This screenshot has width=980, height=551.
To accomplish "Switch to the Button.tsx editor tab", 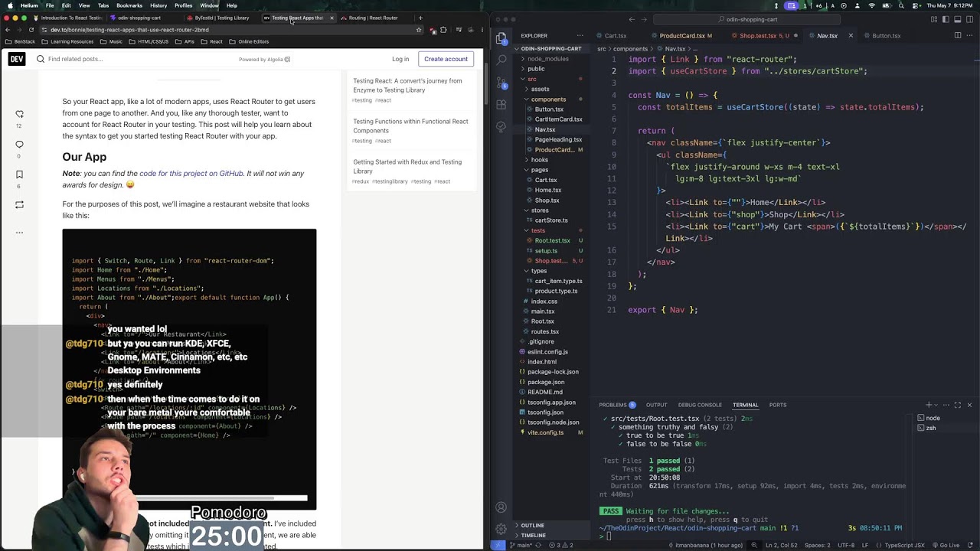I will [886, 35].
